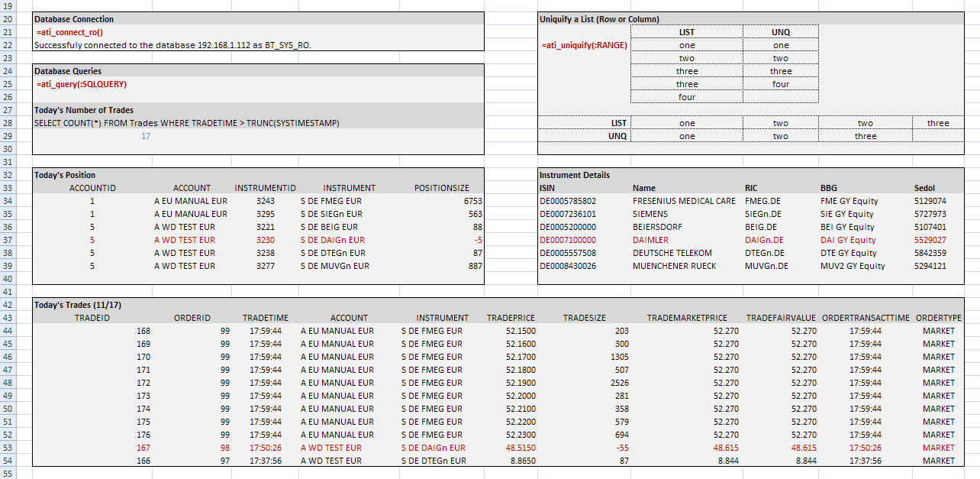Select row header 44
Screen dimensions: 980x479
coord(8,331)
